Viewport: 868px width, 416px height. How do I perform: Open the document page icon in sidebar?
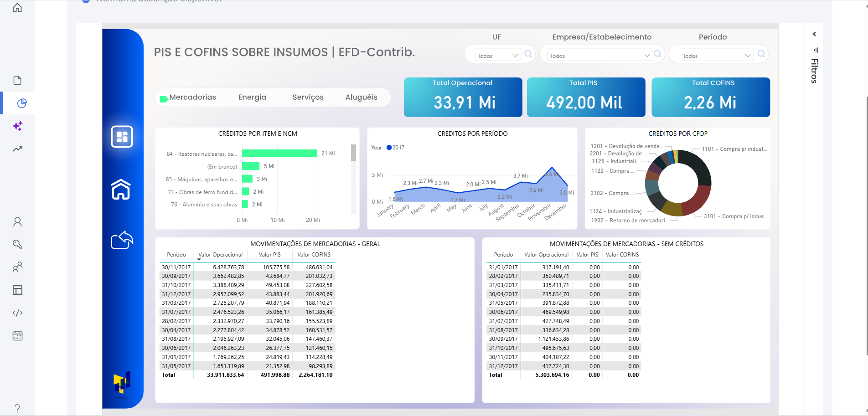(x=17, y=80)
